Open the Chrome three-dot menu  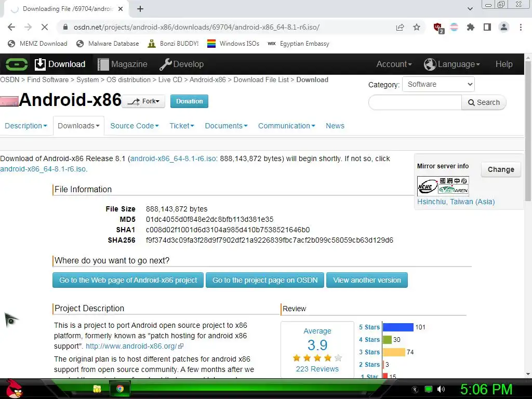[x=521, y=27]
